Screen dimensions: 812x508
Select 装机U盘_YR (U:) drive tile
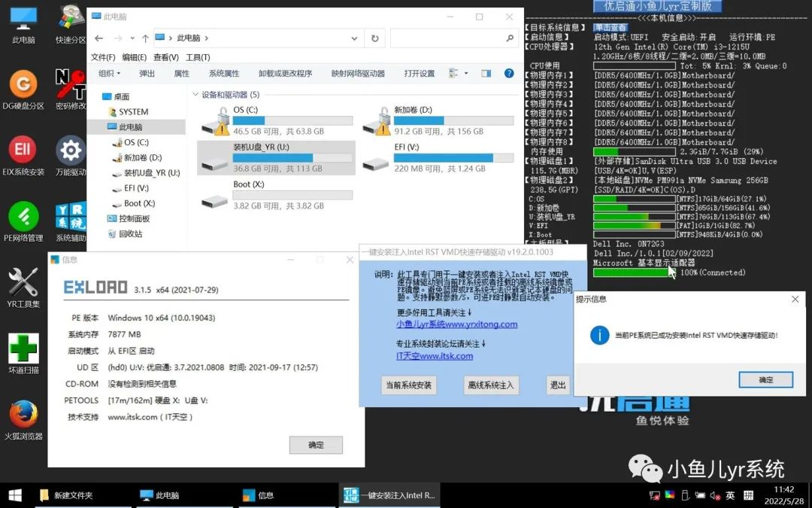tap(277, 157)
